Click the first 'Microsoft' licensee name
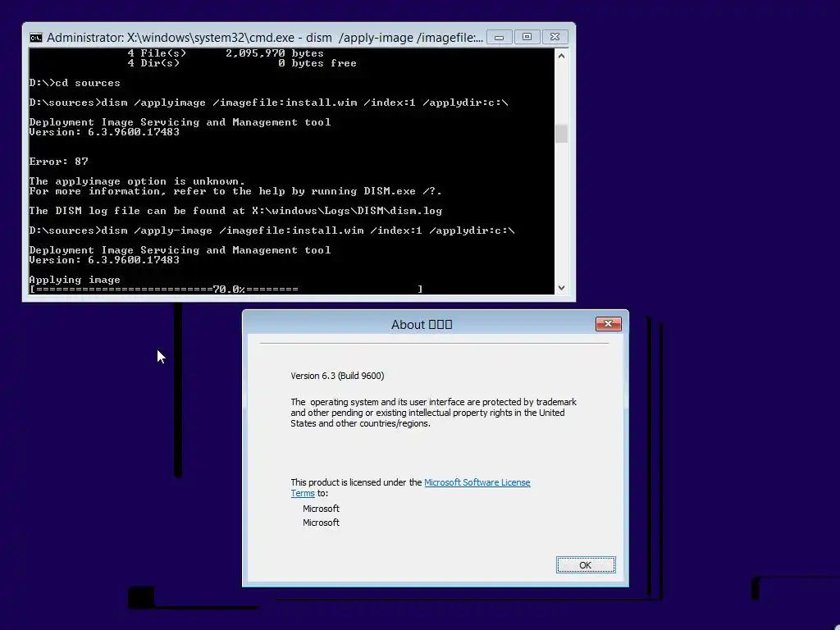Screen dimensions: 840x630 (x=321, y=509)
